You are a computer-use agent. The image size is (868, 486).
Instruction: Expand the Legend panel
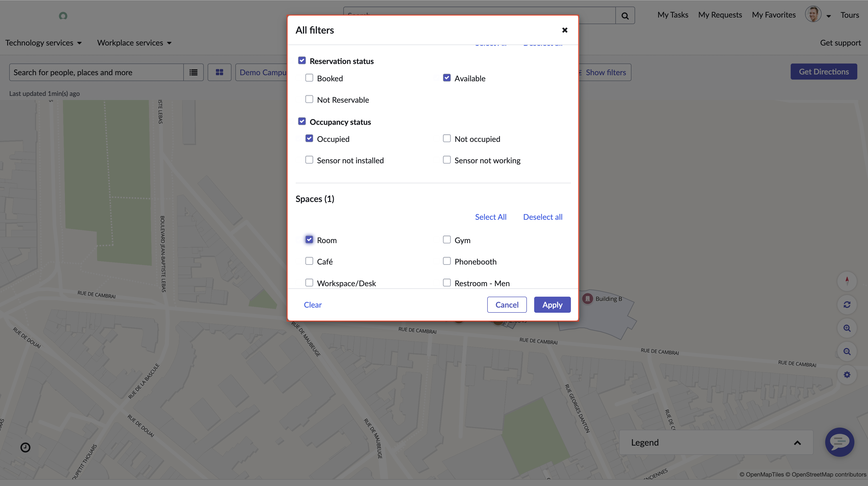(797, 443)
